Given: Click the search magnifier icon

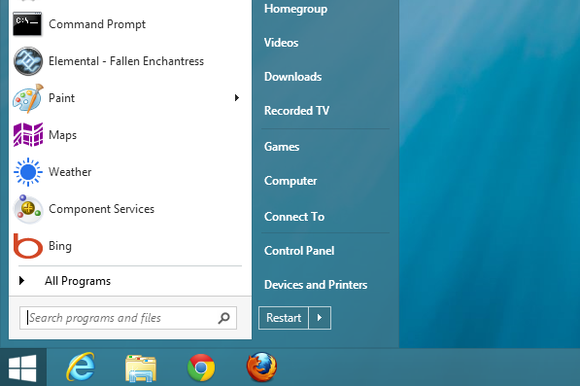Looking at the screenshot, I should point(224,318).
